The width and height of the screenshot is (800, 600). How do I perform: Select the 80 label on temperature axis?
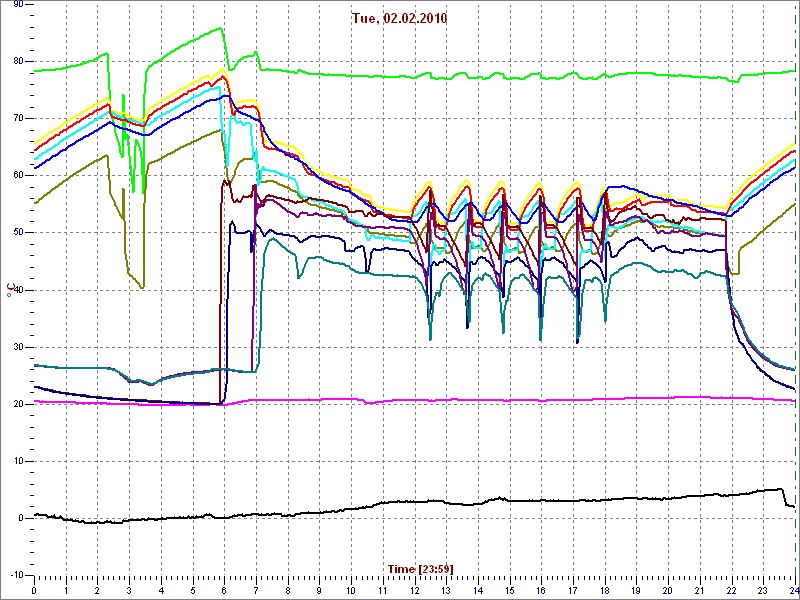17,61
